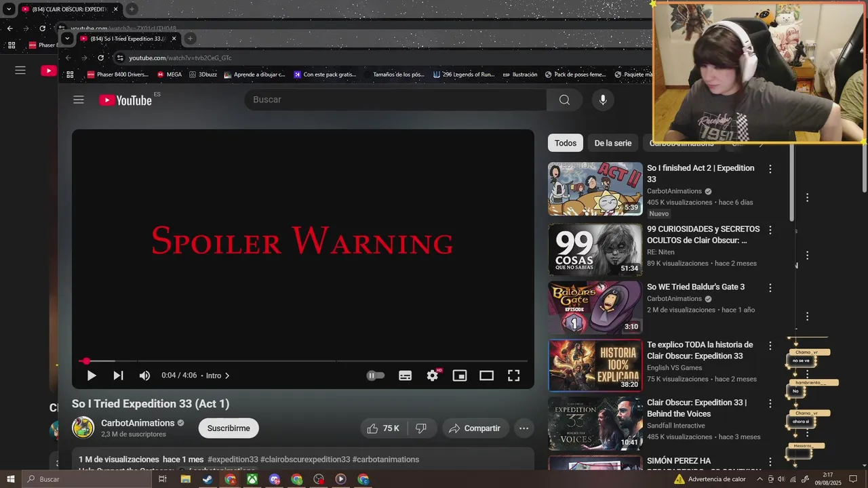The image size is (868, 488).
Task: Enable miniplayer mode
Action: (x=460, y=375)
